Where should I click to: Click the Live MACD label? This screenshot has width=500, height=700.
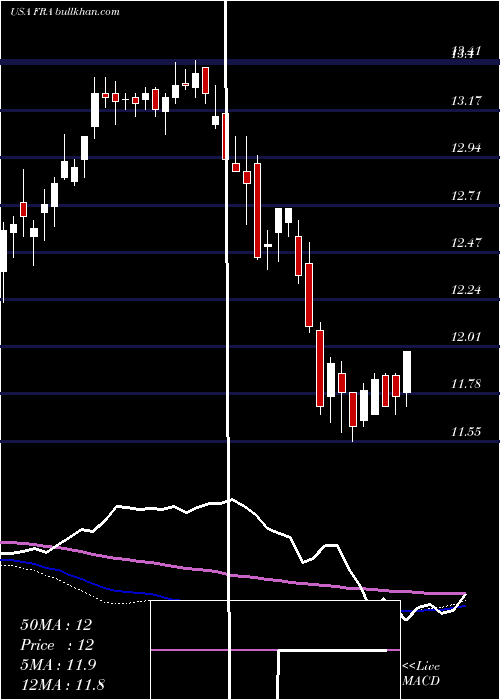pyautogui.click(x=421, y=674)
